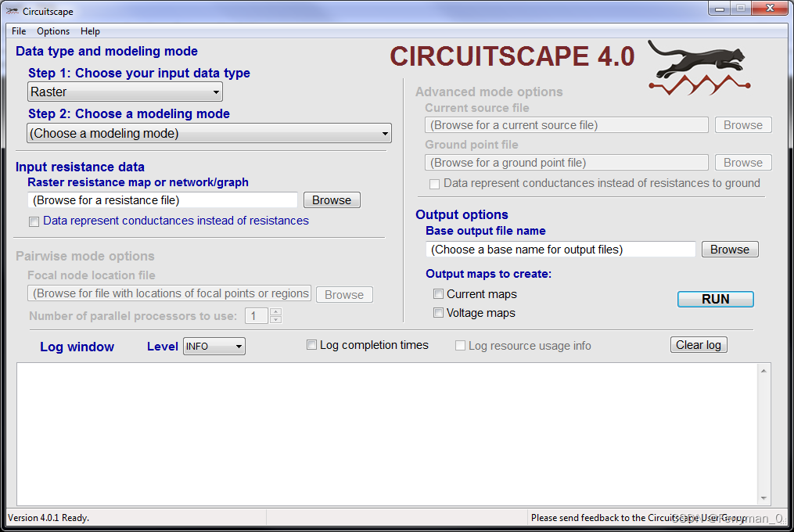Click the focal node location file field
The width and height of the screenshot is (794, 532).
tap(169, 293)
